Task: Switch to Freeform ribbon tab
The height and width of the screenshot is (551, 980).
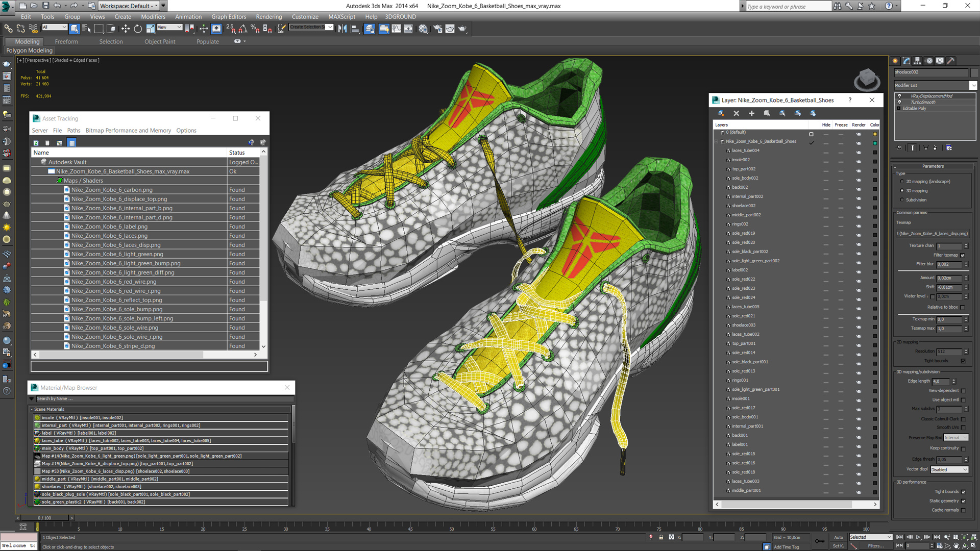Action: (x=66, y=42)
